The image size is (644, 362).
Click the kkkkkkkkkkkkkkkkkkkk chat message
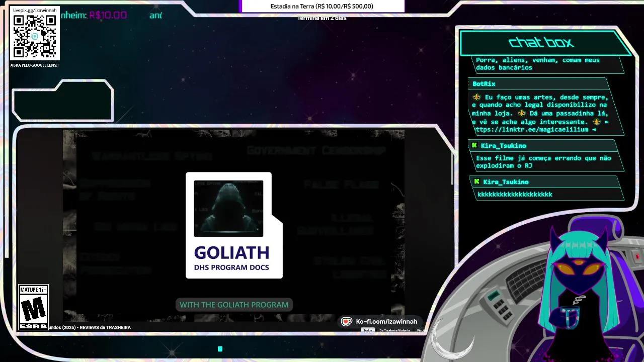coord(515,194)
